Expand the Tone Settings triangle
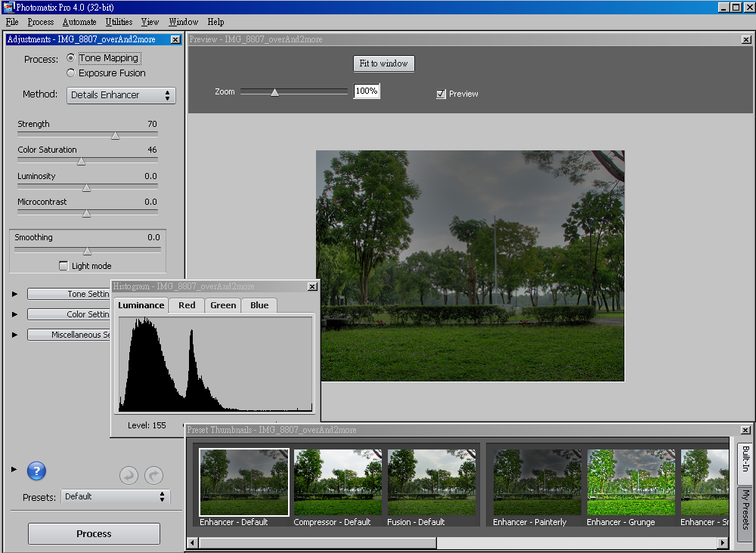The image size is (756, 553). (x=14, y=294)
